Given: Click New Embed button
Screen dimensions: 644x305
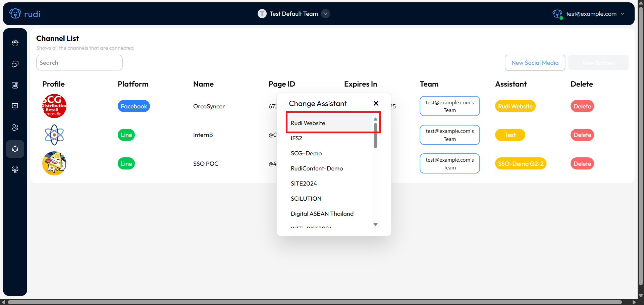Looking at the screenshot, I should click(x=598, y=63).
